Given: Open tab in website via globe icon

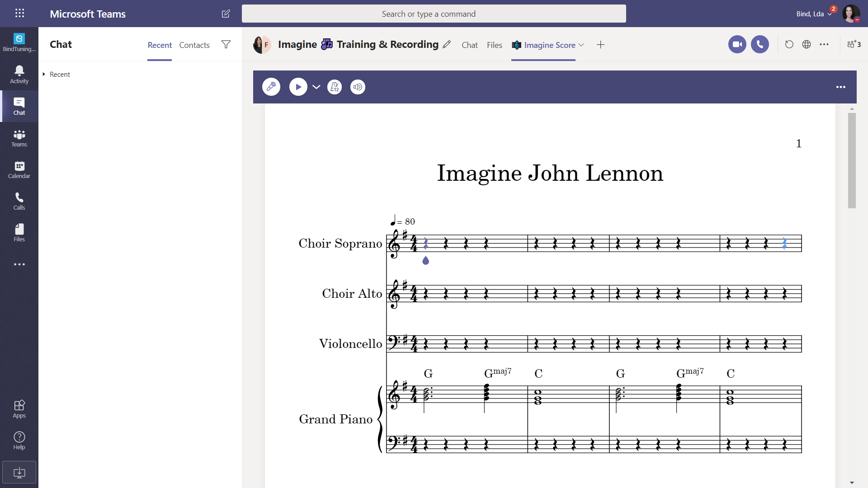Looking at the screenshot, I should [x=807, y=44].
